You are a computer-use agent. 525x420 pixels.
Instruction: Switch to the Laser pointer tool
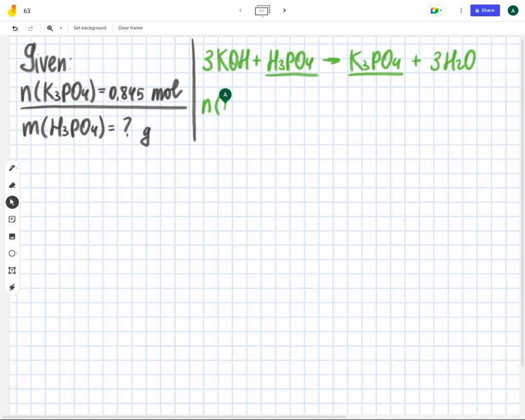(12, 287)
